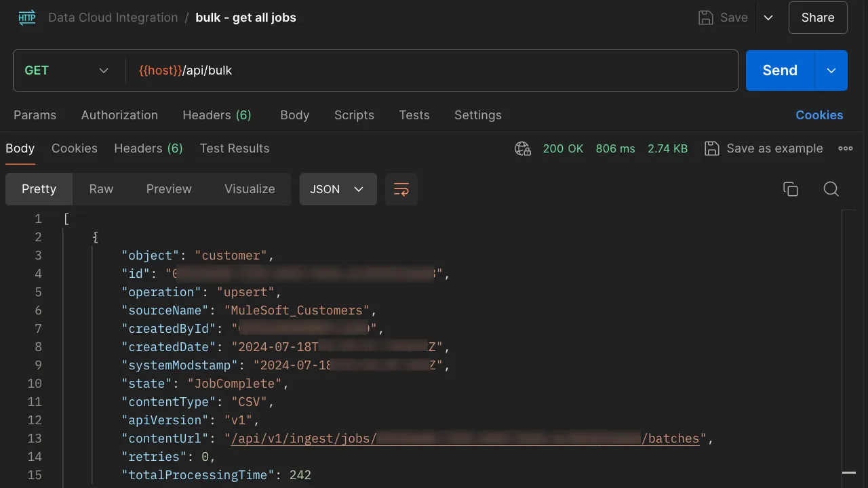This screenshot has height=488, width=868.
Task: Click the HTTP request type icon
Action: pos(27,18)
